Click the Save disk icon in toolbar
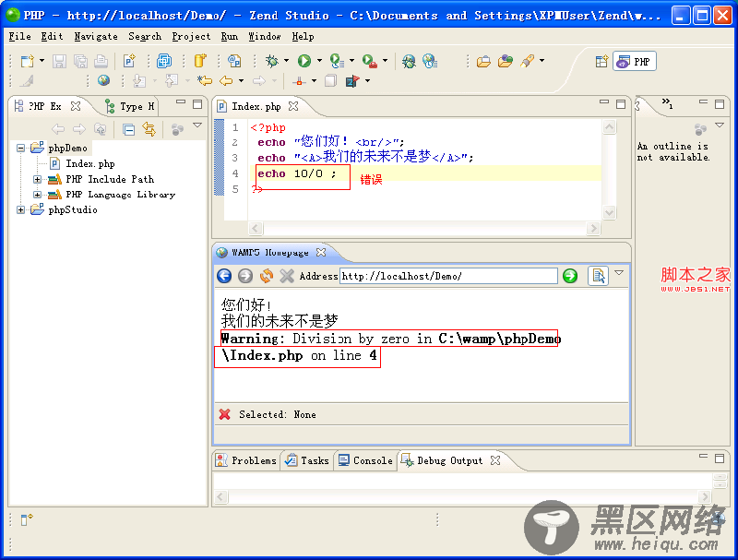Image resolution: width=738 pixels, height=560 pixels. (x=59, y=61)
